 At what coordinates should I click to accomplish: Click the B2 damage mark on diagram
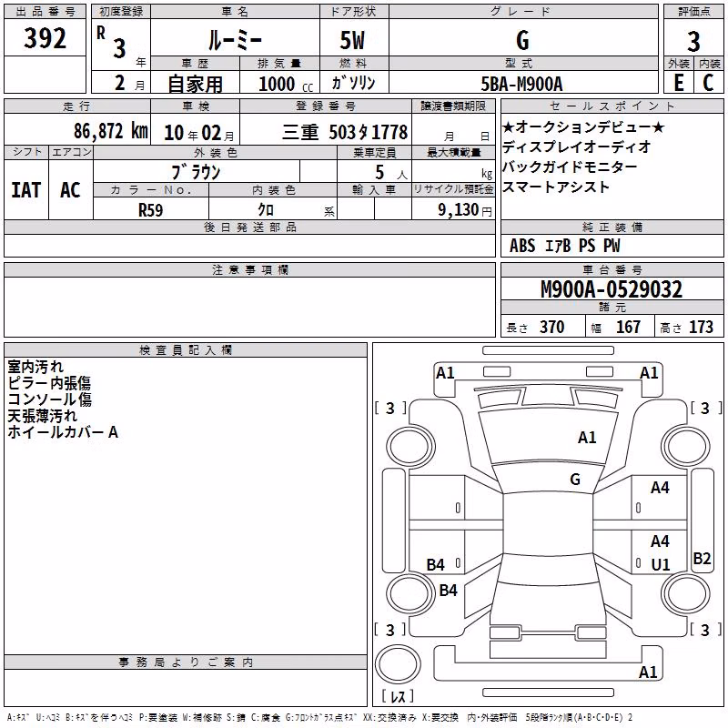click(702, 558)
